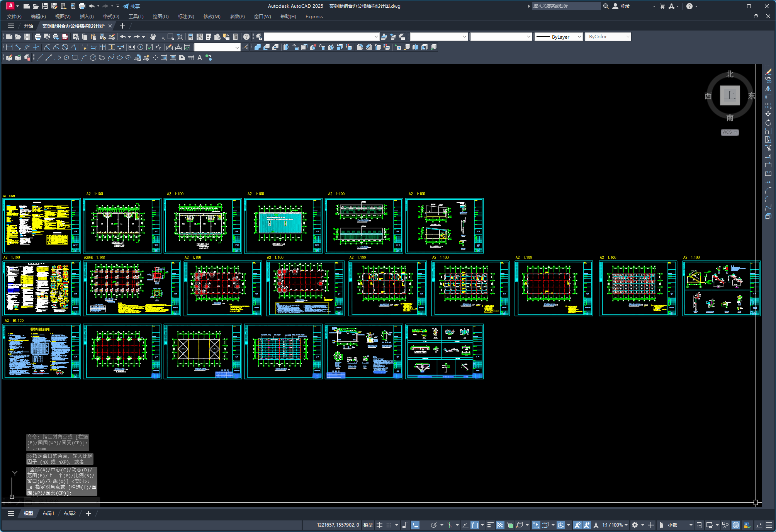Select the Multiline Text tool
Image resolution: width=776 pixels, height=532 pixels.
[200, 58]
